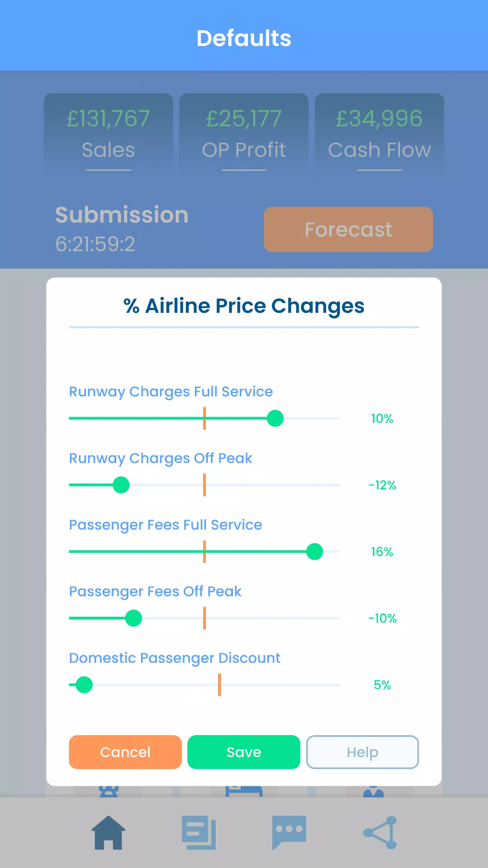Click the 16% Passenger Fees value
488x868 pixels.
point(382,552)
